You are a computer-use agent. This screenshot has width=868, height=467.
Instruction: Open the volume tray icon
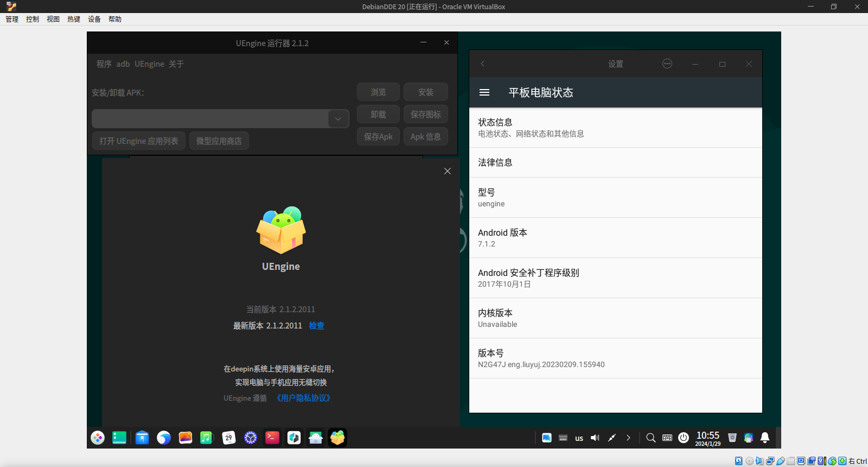pos(595,438)
